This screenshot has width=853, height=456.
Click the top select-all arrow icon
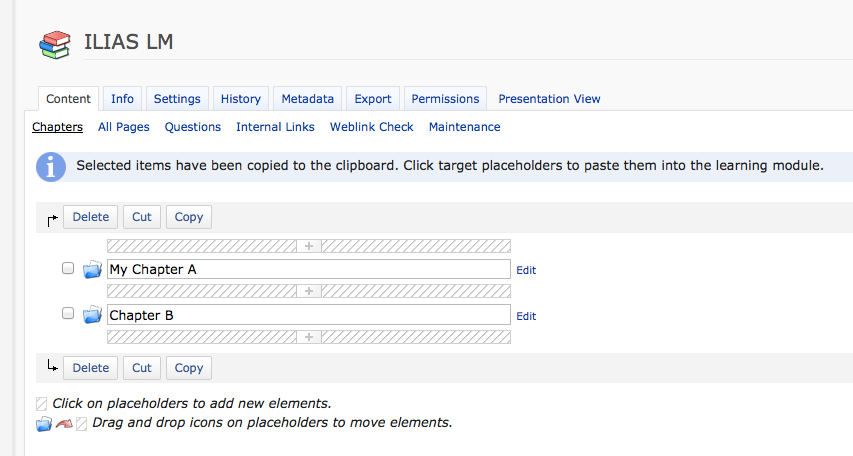[52, 219]
